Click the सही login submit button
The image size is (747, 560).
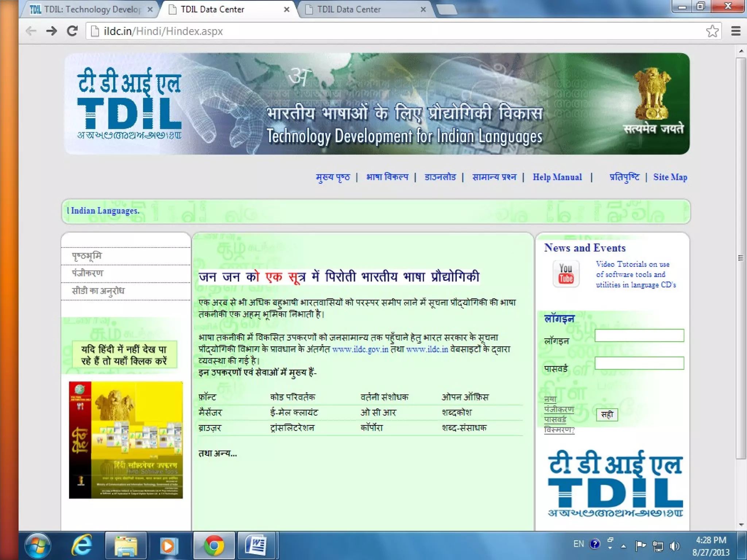click(x=607, y=415)
